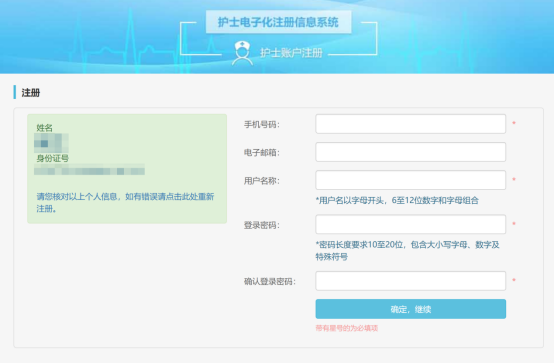Click the 登录密码 input field
Image resolution: width=554 pixels, height=364 pixels.
coord(411,224)
